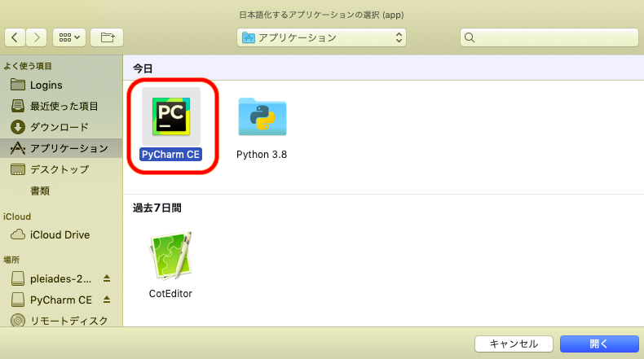Select Logins in the sidebar
This screenshot has width=644, height=359.
(61, 85)
